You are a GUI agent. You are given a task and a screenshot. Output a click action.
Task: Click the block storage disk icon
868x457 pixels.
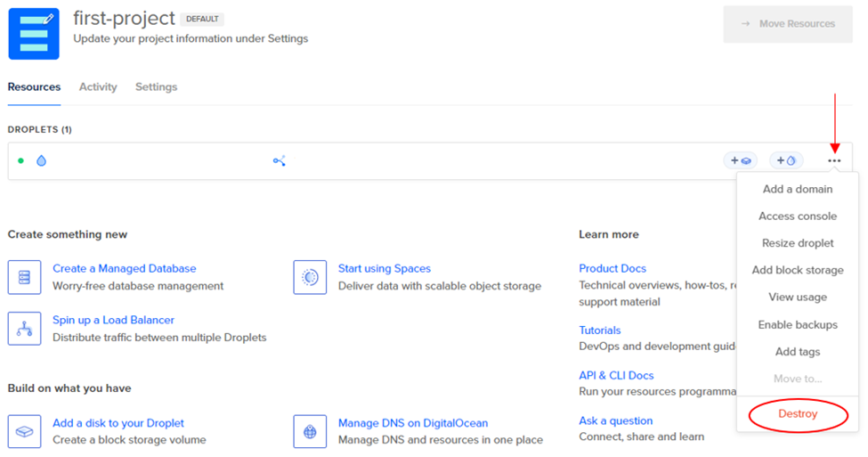tap(24, 431)
